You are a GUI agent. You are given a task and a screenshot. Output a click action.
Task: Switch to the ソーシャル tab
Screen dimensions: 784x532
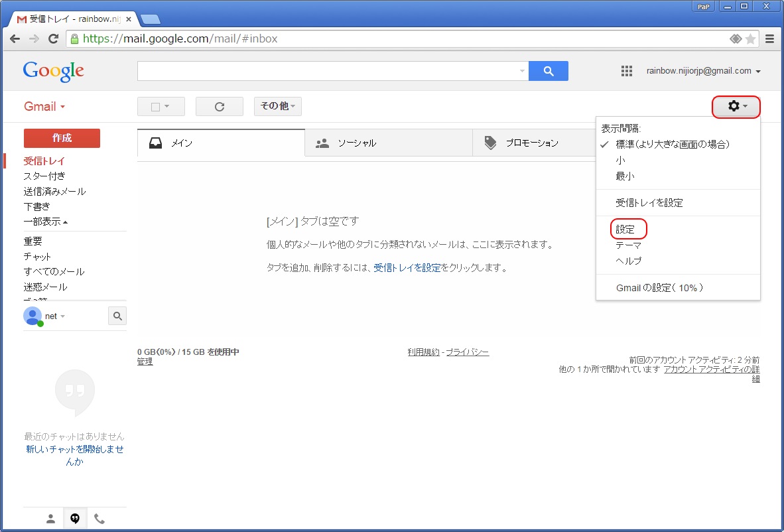pyautogui.click(x=389, y=143)
